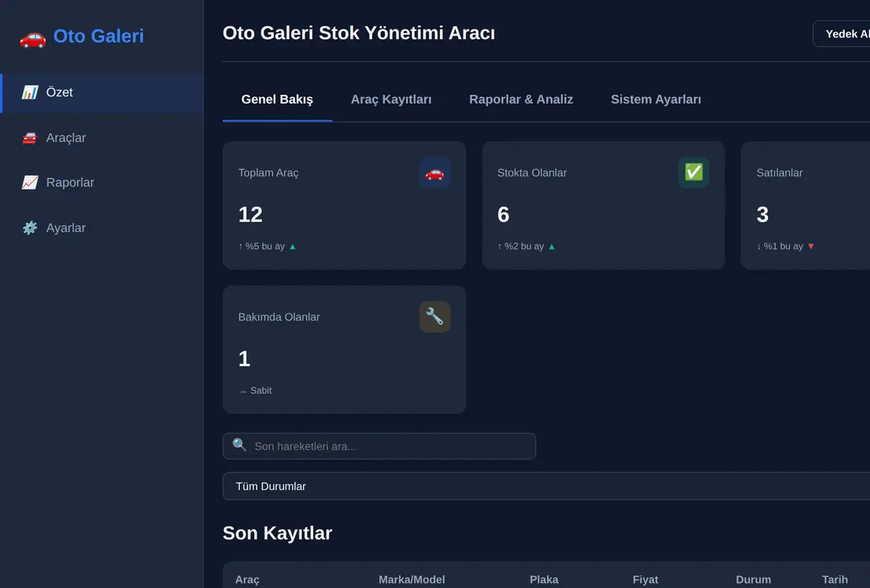Click red down triangle beside %1 bu ay
The image size is (870, 588).
click(x=811, y=247)
